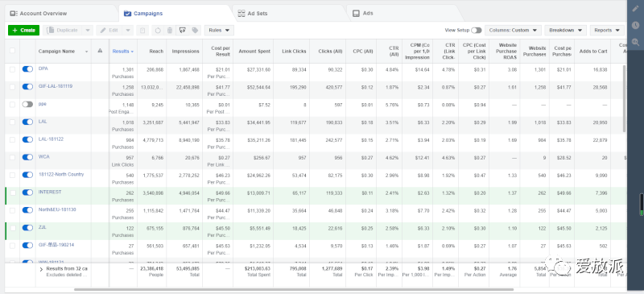
Task: Check the select-all checkbox in header
Action: pos(12,51)
